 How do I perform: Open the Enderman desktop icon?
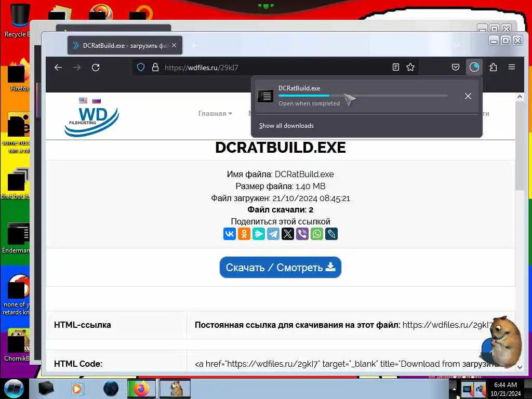pyautogui.click(x=17, y=237)
